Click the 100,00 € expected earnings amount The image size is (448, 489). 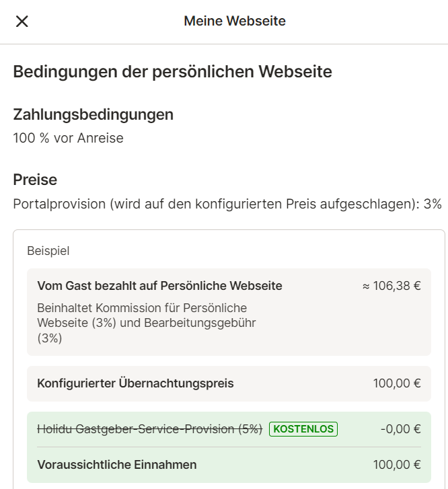coord(397,465)
